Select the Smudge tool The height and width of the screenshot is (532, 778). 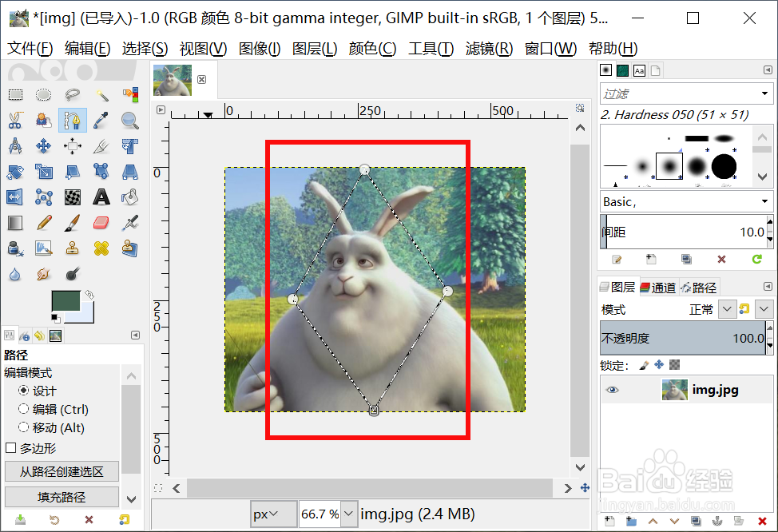44,274
